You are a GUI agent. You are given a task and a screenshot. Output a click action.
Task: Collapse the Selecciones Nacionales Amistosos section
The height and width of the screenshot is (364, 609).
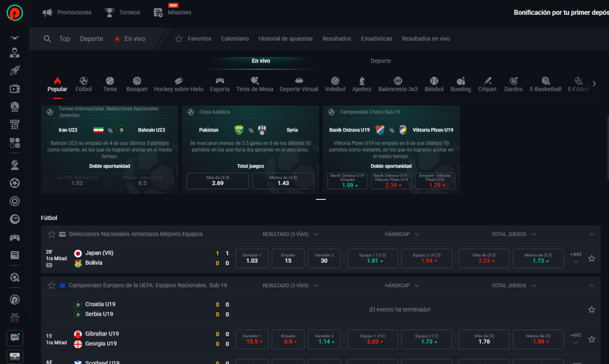pos(591,234)
